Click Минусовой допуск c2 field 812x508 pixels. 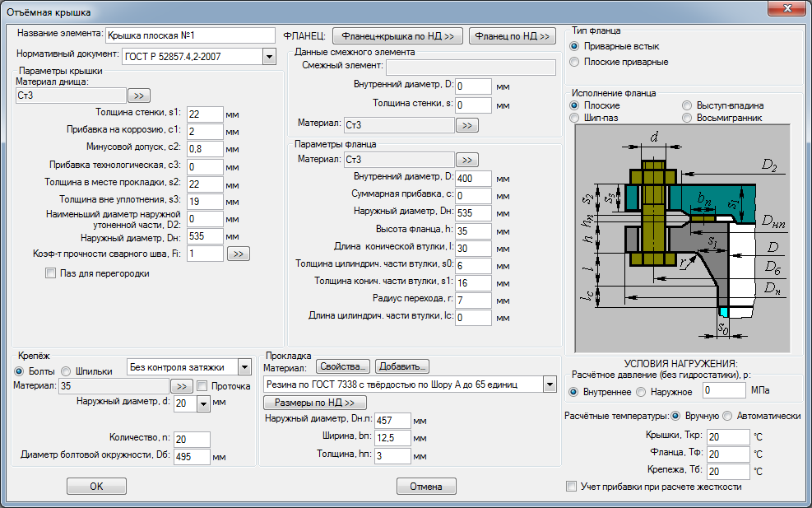[205, 149]
